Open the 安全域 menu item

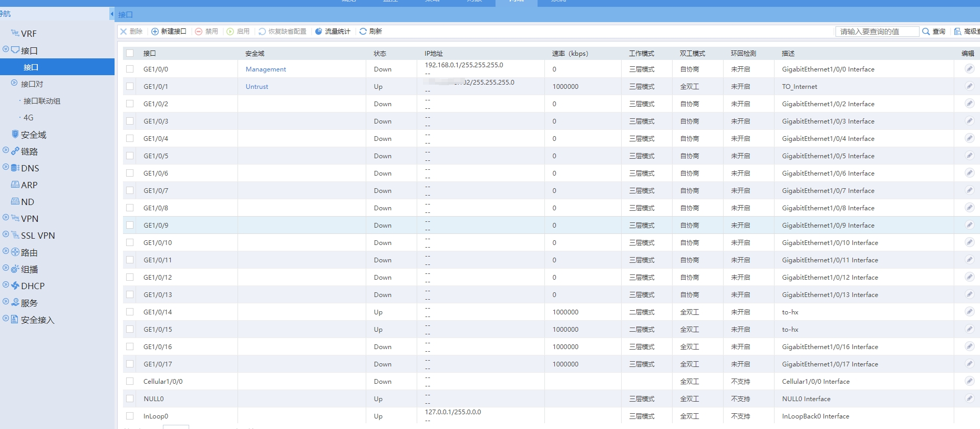point(34,135)
